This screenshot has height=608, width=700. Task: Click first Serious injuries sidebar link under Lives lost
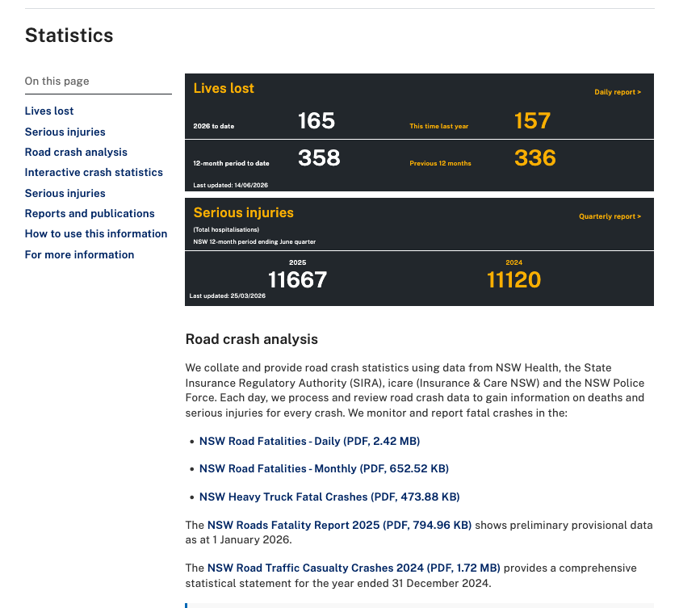click(65, 132)
